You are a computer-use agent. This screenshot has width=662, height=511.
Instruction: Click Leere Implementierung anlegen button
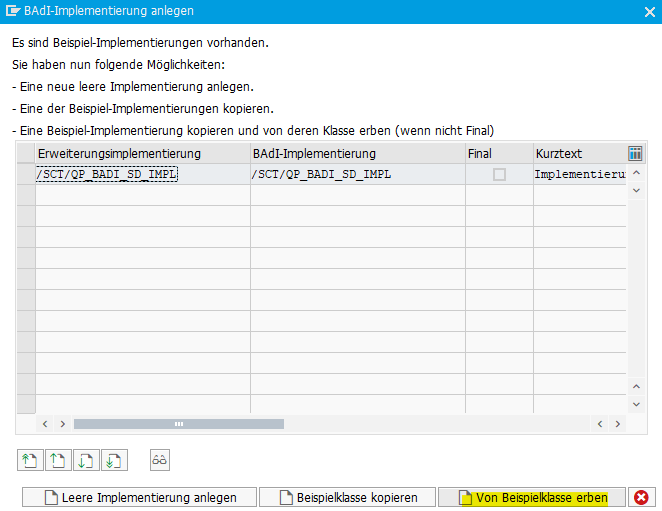pos(139,497)
